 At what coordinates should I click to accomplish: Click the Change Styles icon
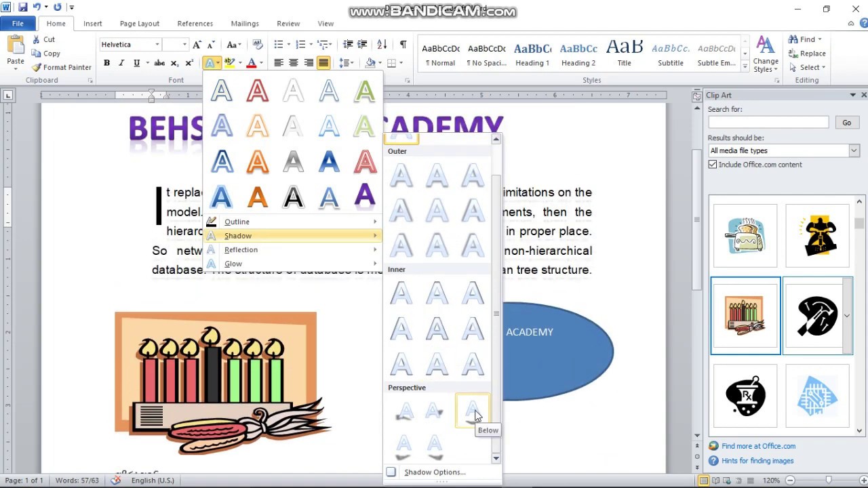click(766, 54)
